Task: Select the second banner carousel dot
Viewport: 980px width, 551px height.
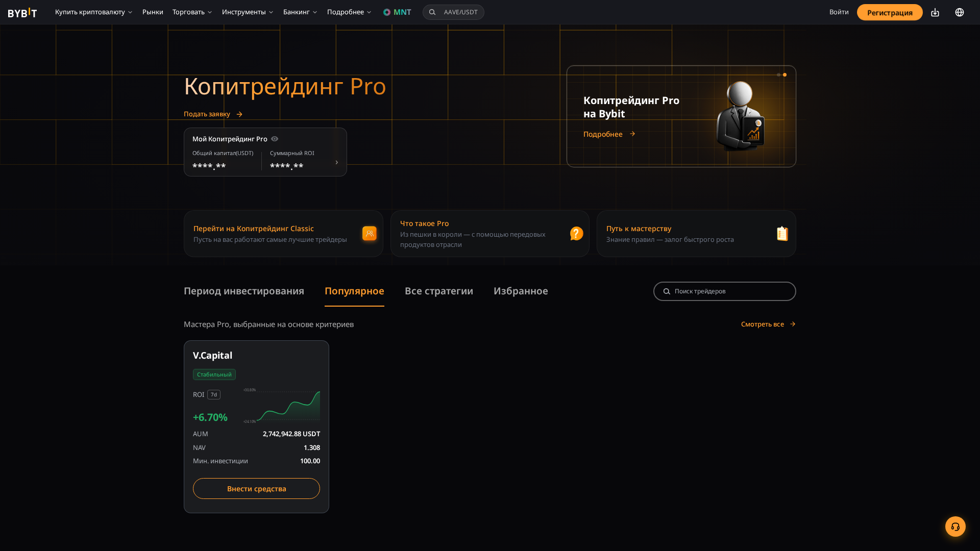Action: tap(785, 75)
